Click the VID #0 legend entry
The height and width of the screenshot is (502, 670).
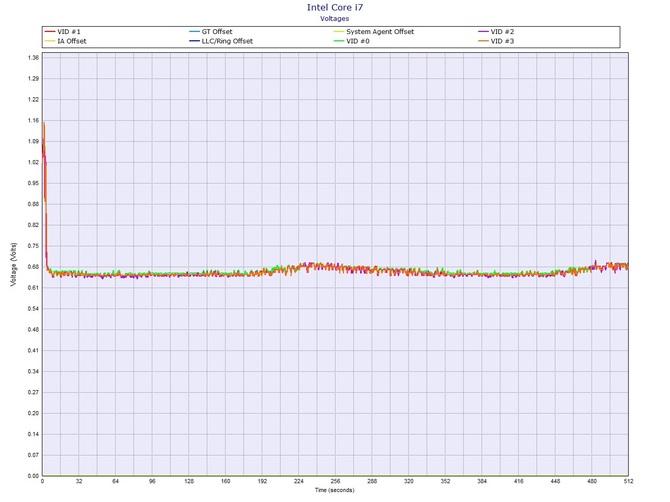352,41
